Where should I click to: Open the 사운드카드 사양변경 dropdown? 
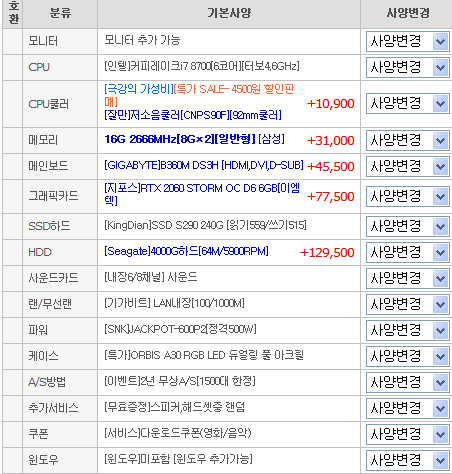pos(407,278)
